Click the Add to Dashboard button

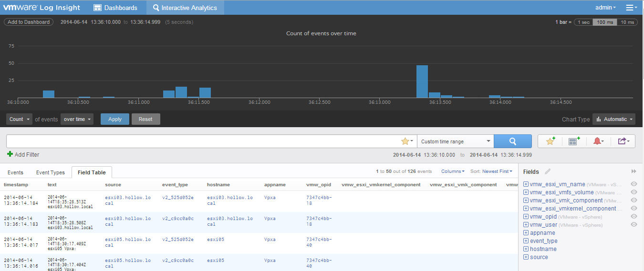pos(29,22)
